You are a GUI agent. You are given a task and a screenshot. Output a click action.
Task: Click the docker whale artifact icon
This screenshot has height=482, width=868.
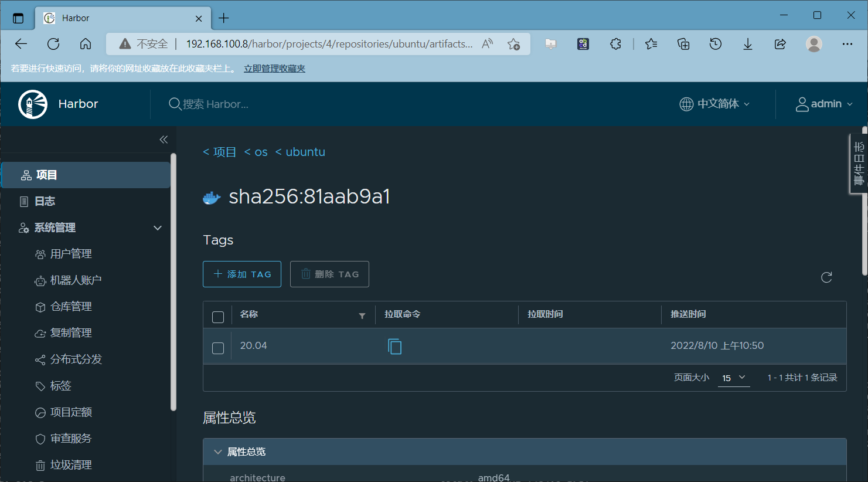point(212,198)
